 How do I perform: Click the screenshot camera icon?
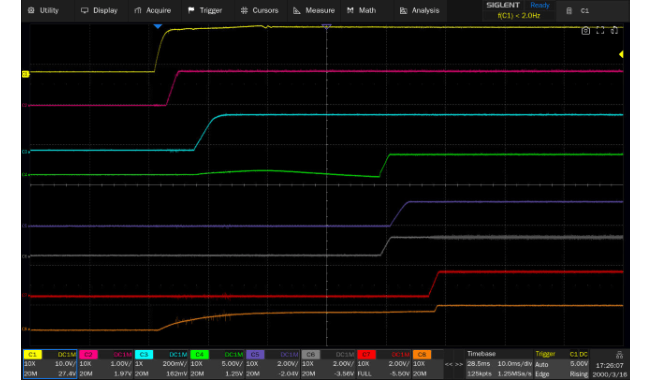point(585,31)
